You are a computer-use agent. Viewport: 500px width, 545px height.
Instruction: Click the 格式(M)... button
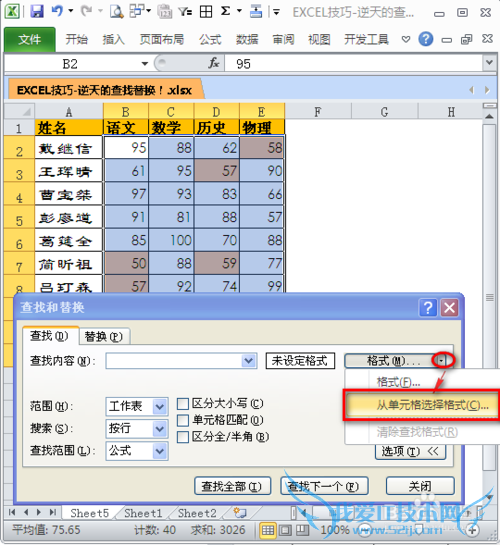[390, 361]
